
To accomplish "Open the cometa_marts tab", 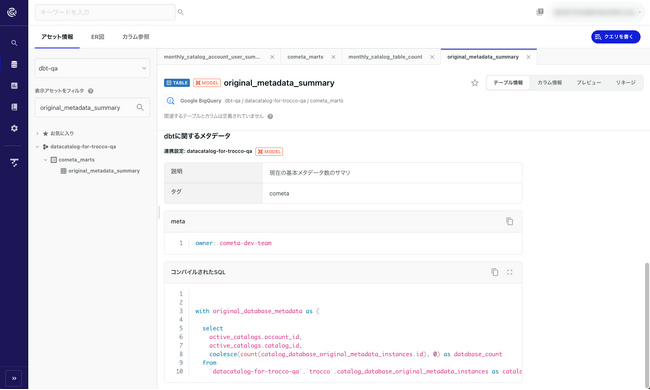I will [x=305, y=57].
